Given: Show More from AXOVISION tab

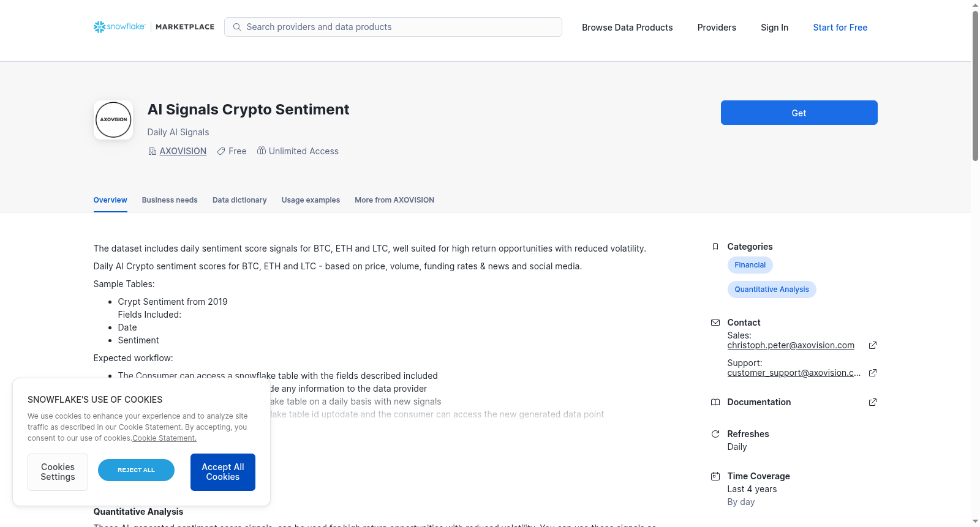Looking at the screenshot, I should pos(394,200).
